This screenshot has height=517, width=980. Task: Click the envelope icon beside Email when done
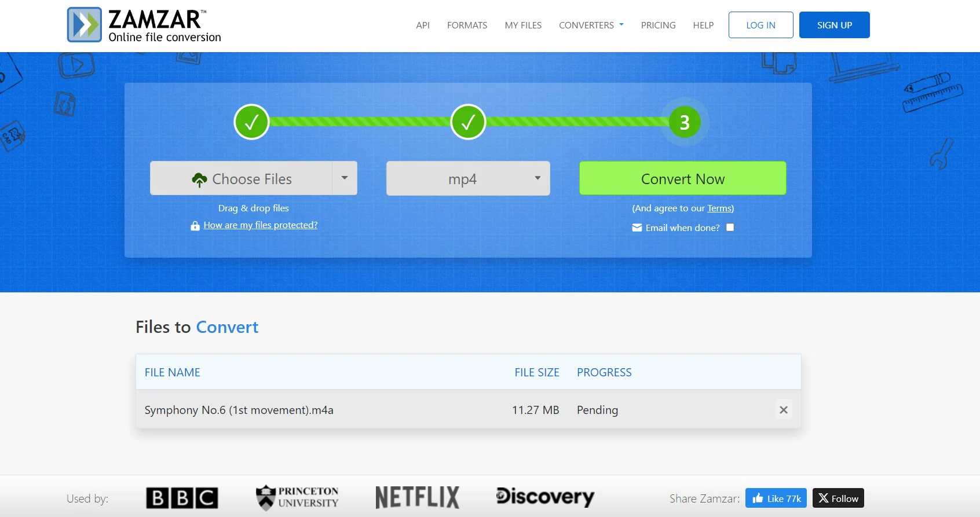637,228
